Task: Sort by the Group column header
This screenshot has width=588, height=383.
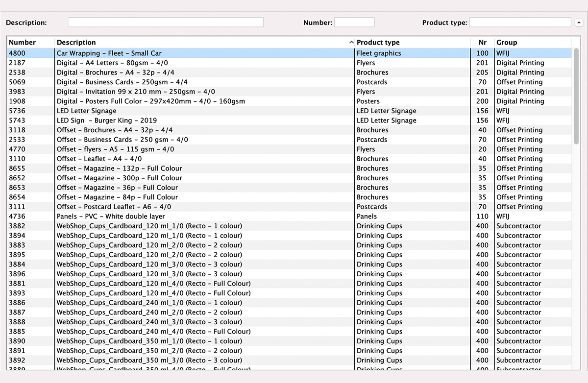Action: pos(532,43)
